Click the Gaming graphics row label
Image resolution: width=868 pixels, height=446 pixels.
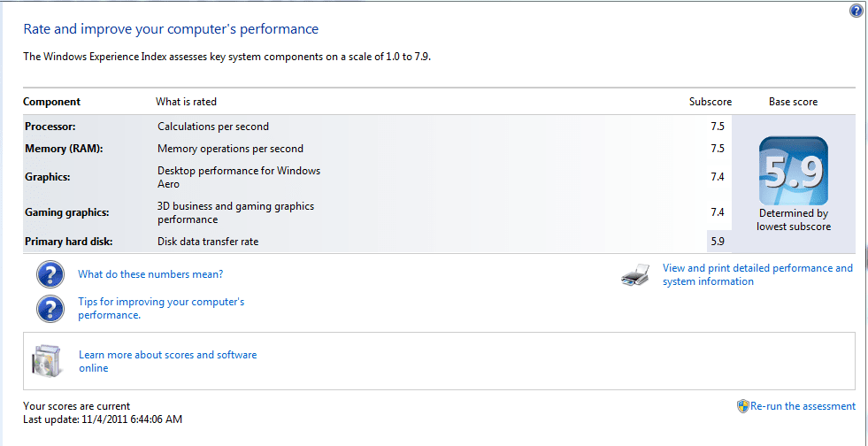tap(67, 212)
